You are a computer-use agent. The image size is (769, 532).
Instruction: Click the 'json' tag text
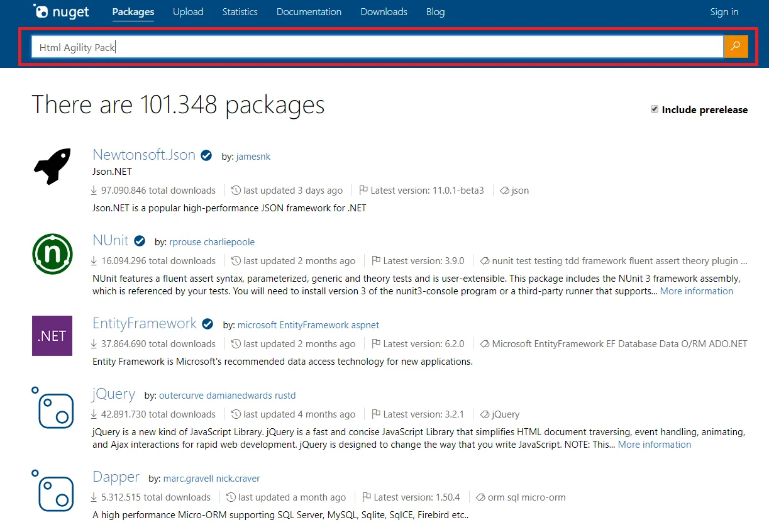tap(520, 191)
